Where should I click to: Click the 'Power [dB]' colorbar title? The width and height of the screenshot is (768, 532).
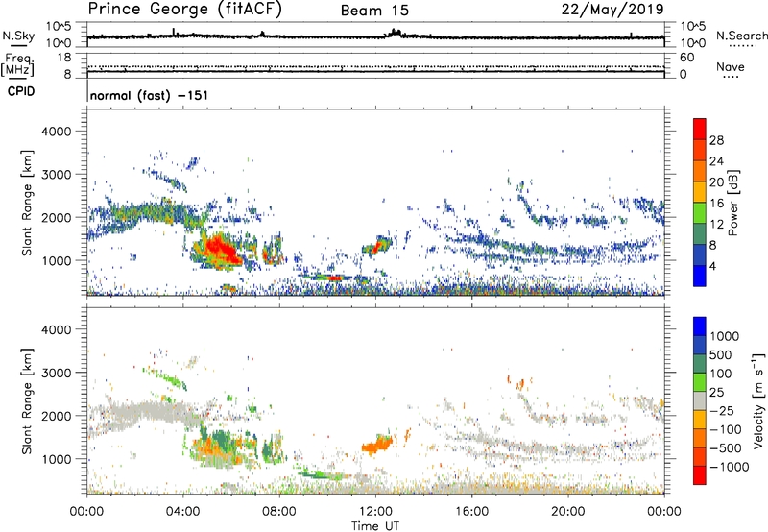(733, 203)
